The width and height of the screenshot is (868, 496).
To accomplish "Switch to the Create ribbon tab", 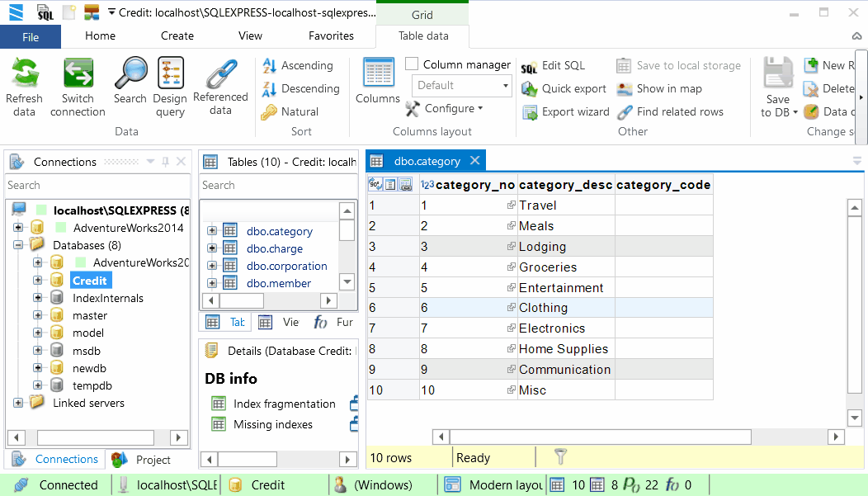I will (x=177, y=35).
